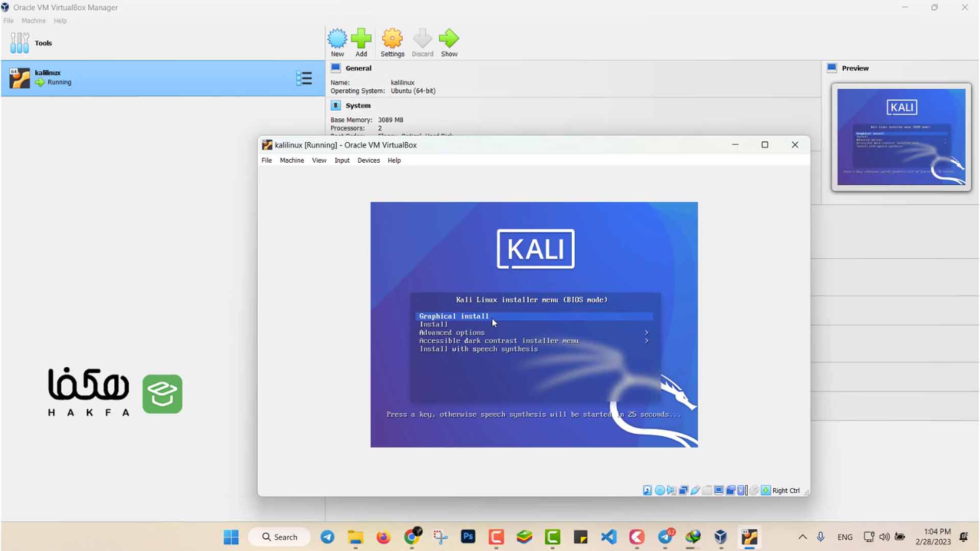Click the KALI logo in VM screen
The width and height of the screenshot is (980, 551).
click(x=535, y=249)
